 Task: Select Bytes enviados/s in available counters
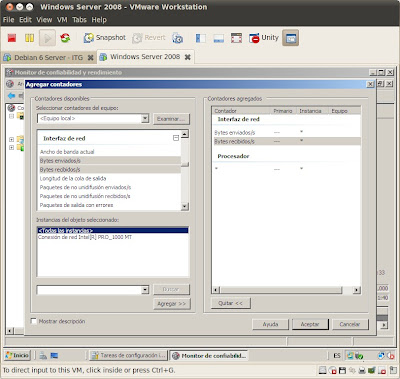click(110, 161)
